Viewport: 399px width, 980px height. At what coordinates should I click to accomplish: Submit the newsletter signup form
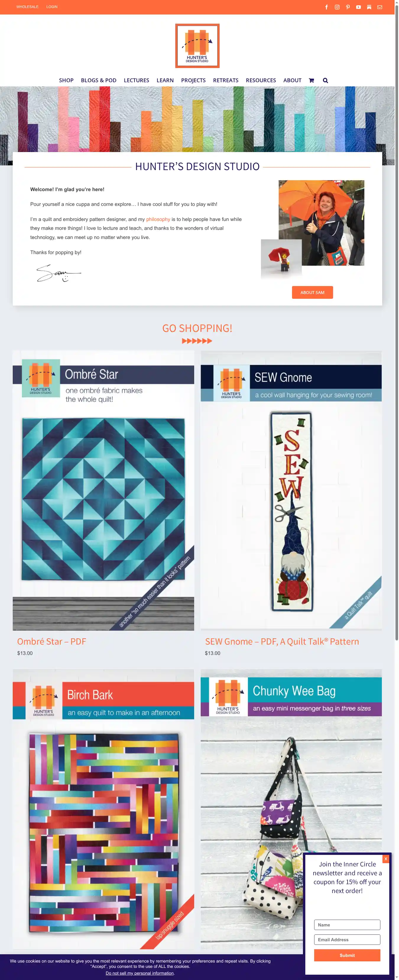(x=347, y=955)
